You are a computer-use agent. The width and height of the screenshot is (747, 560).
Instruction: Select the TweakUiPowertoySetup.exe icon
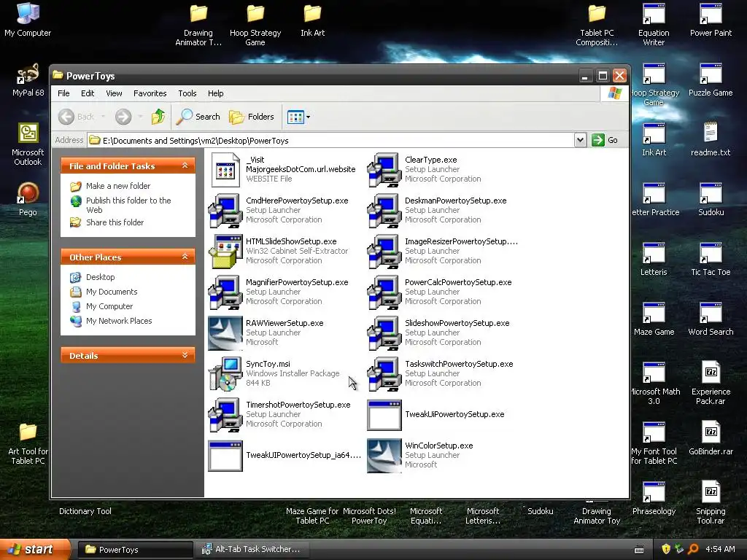(x=384, y=415)
